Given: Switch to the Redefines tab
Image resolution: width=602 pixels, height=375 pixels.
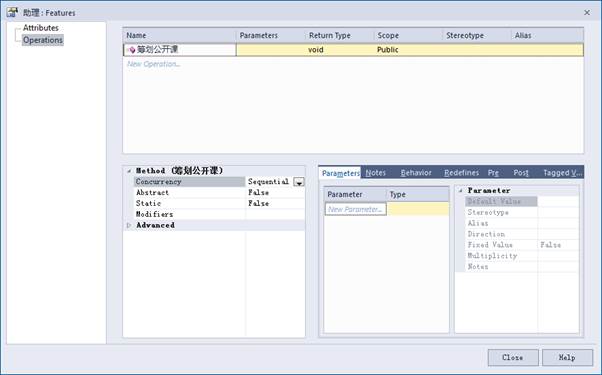Looking at the screenshot, I should (461, 173).
